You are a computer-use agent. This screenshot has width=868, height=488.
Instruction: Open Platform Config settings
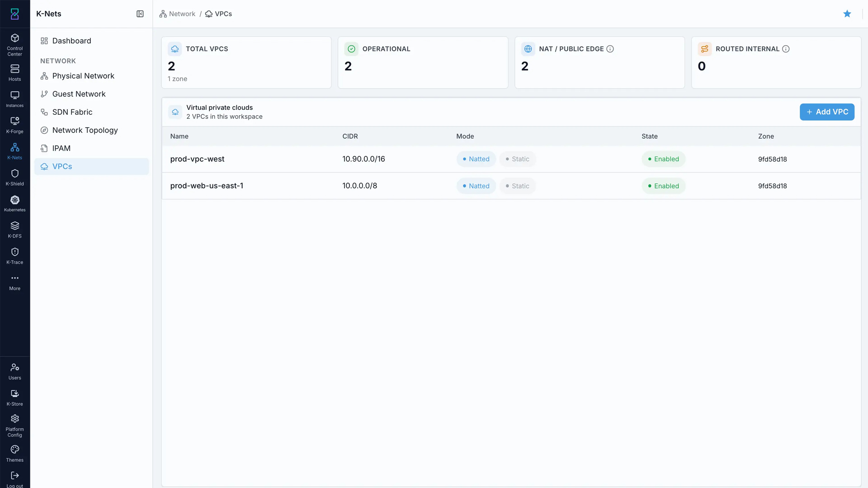pos(15,425)
